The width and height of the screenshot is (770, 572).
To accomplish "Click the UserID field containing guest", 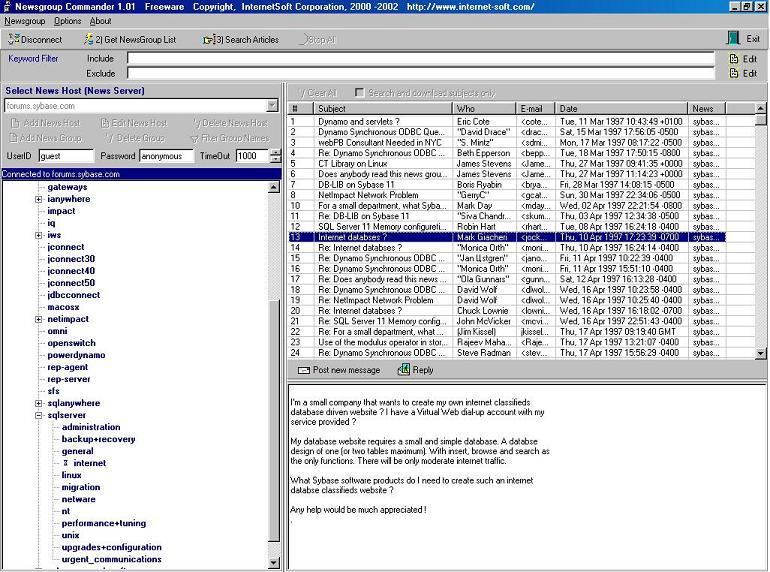I will 66,156.
